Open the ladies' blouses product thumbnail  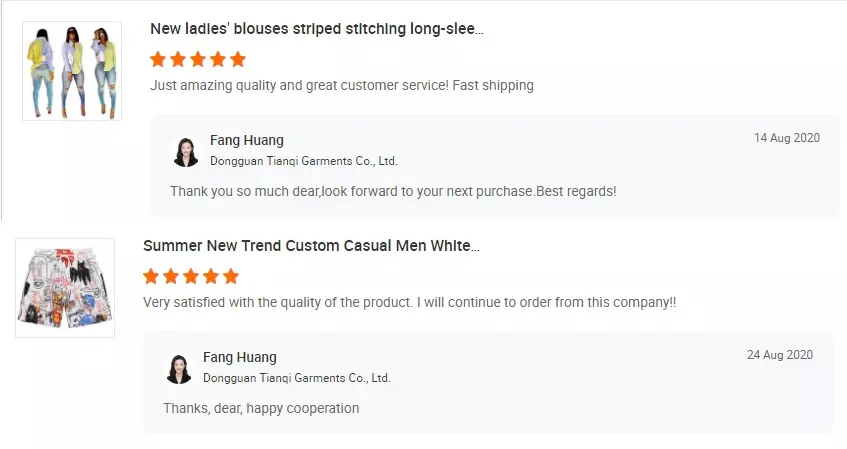pyautogui.click(x=72, y=71)
